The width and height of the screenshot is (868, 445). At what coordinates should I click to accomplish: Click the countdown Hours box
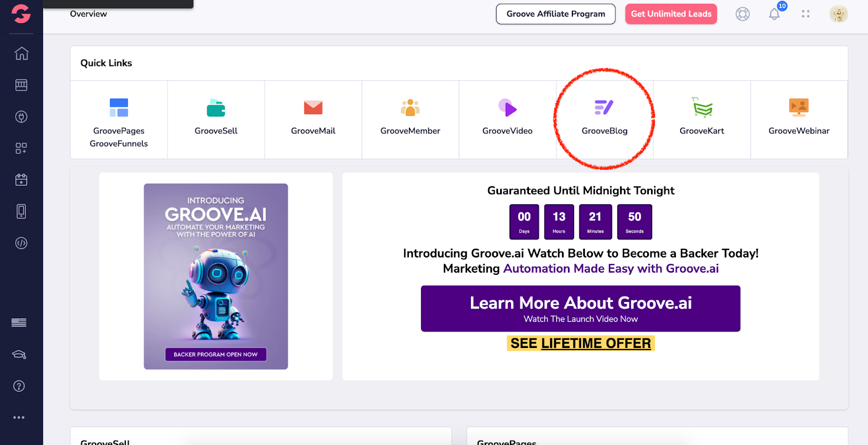pyautogui.click(x=559, y=222)
